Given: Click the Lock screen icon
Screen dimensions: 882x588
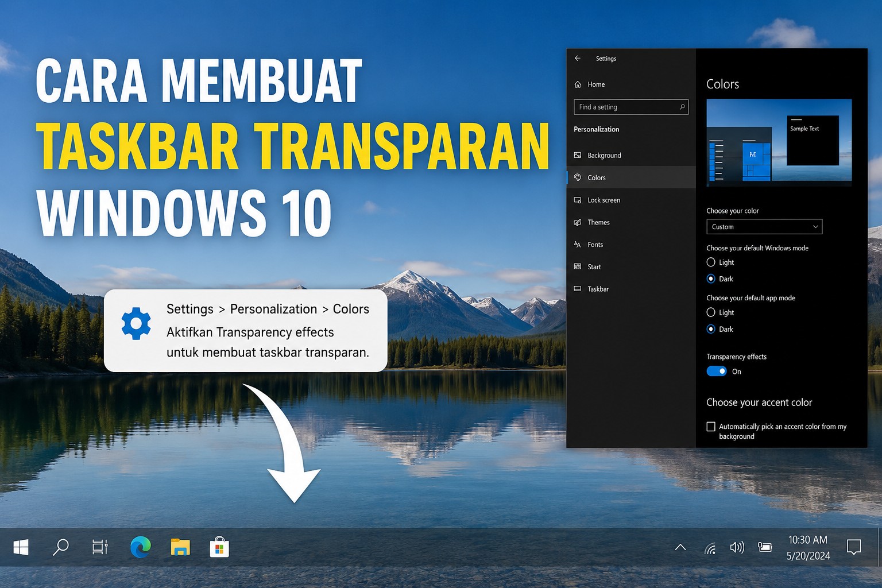Looking at the screenshot, I should pos(578,200).
